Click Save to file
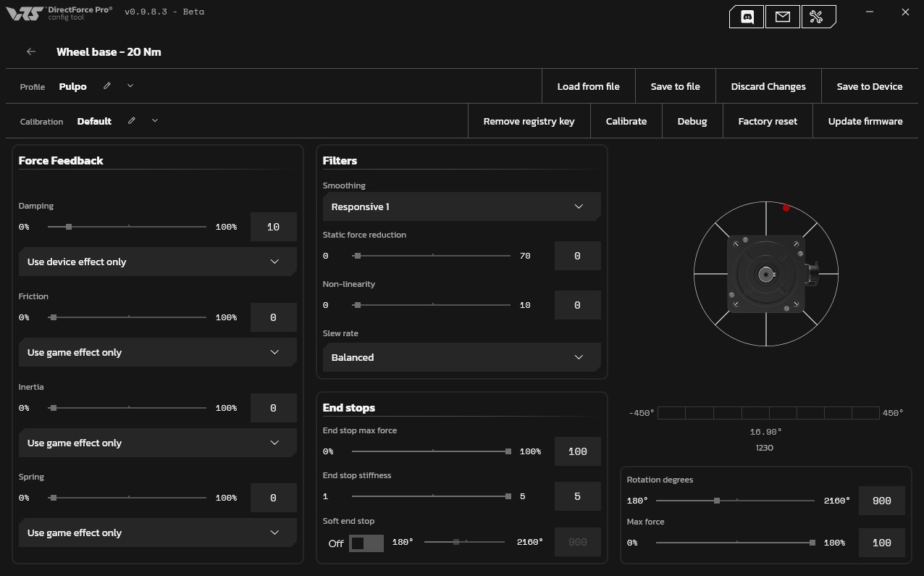 676,86
